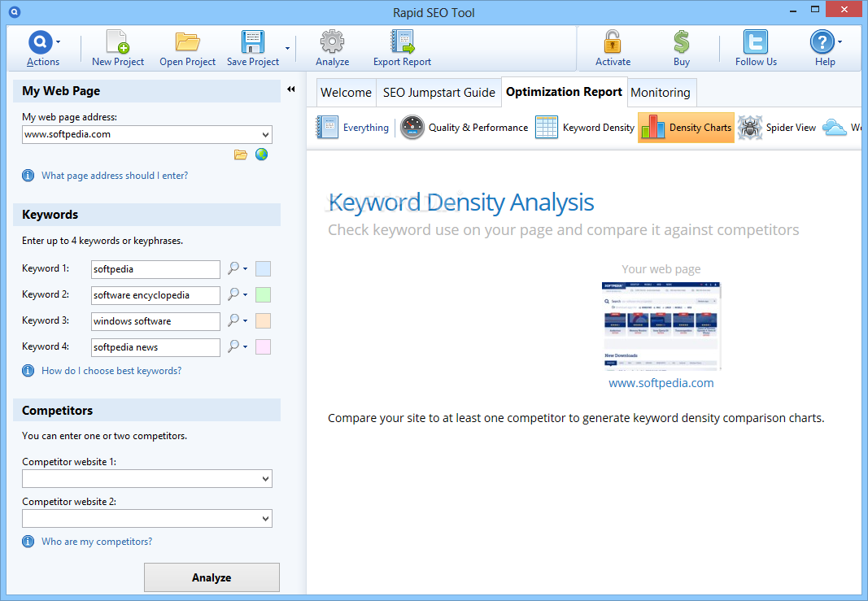
Task: Click the Keyword 1 field containing softpedia
Action: pos(155,269)
